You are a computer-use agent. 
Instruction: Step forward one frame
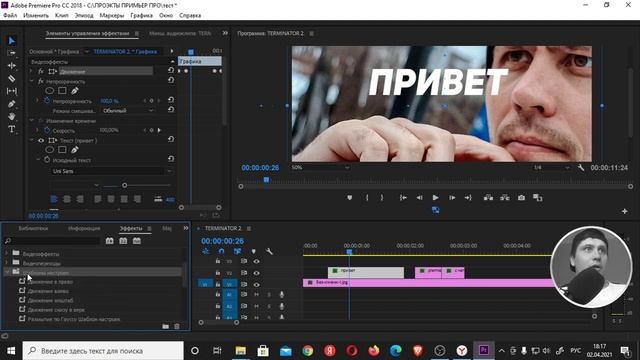[452, 198]
